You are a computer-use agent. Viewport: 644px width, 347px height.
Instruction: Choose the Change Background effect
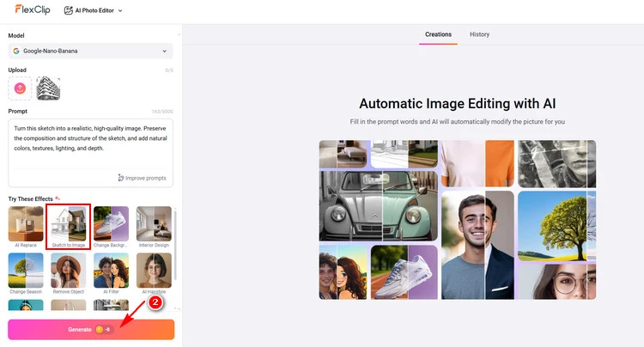pyautogui.click(x=111, y=227)
